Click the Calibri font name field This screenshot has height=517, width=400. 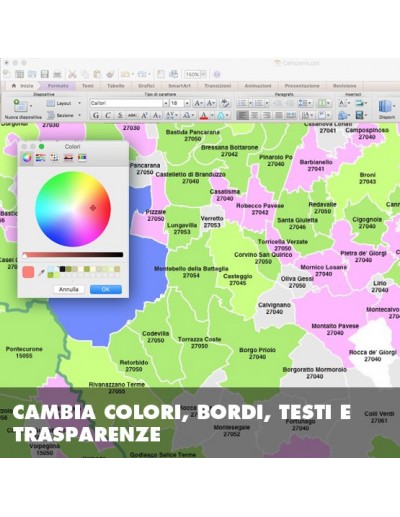(x=127, y=103)
